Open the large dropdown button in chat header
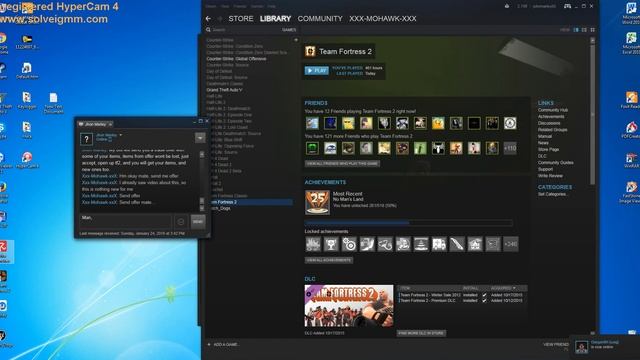Screen dimensions: 640x360 200,138
